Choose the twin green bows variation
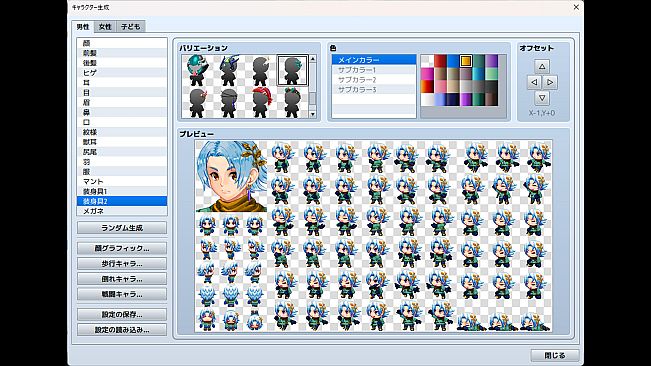Viewport: 651px width, 366px height. (x=292, y=102)
